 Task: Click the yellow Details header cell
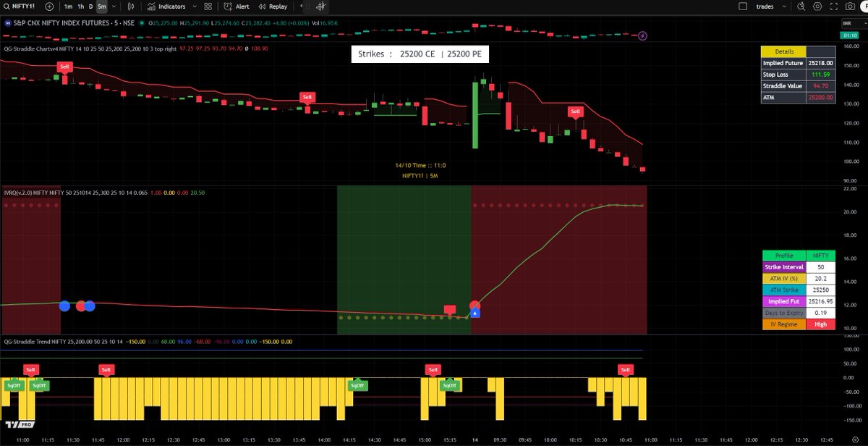coord(784,51)
